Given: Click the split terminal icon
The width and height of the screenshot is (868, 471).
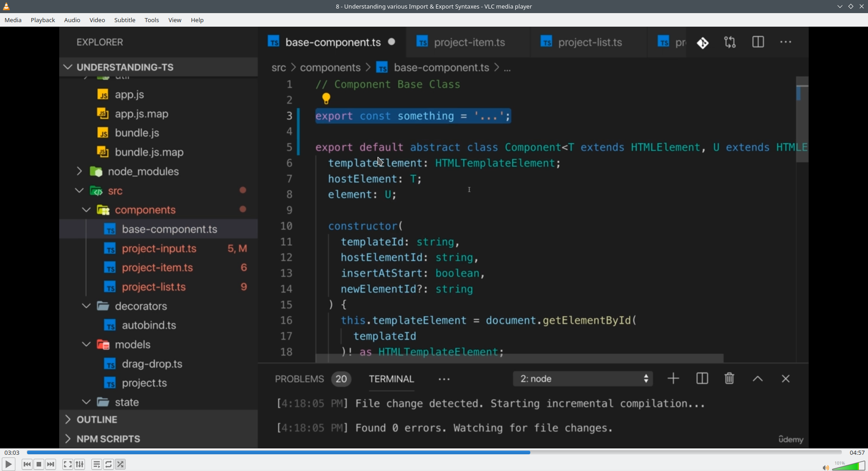Looking at the screenshot, I should click(x=702, y=379).
